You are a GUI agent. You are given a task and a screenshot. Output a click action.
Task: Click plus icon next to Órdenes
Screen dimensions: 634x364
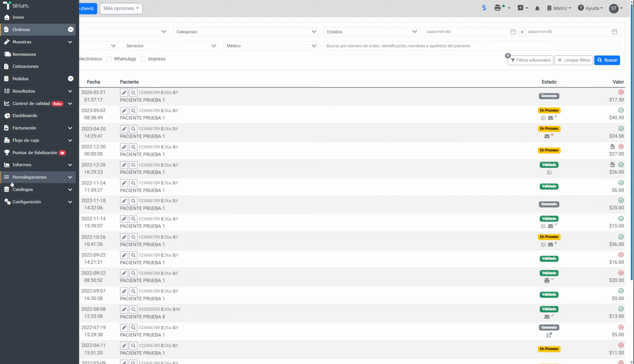[x=70, y=29]
